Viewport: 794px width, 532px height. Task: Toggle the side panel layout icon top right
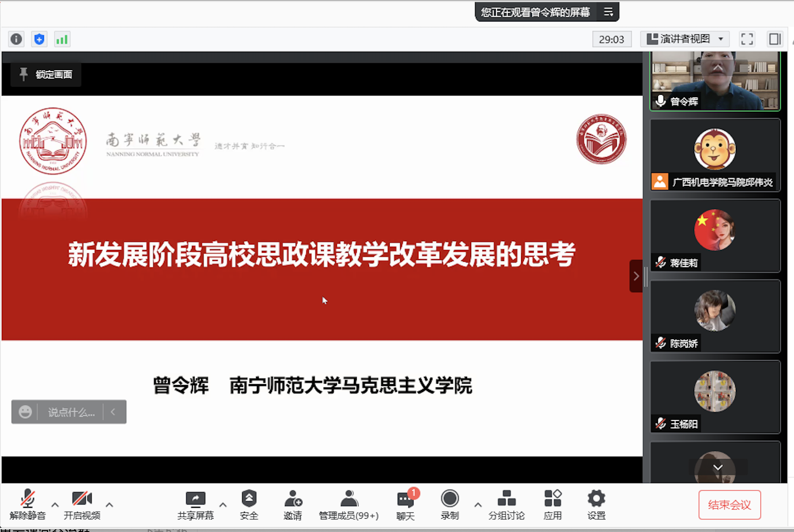click(775, 39)
